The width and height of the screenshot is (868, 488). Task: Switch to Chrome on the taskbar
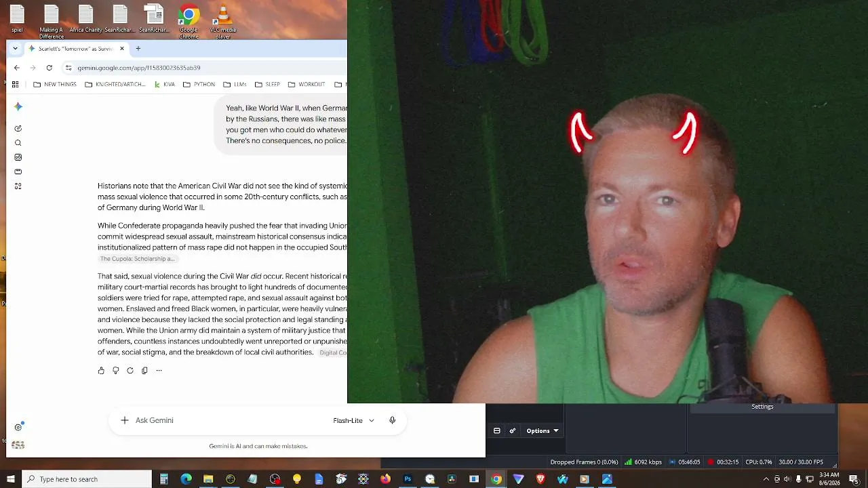[x=496, y=479]
